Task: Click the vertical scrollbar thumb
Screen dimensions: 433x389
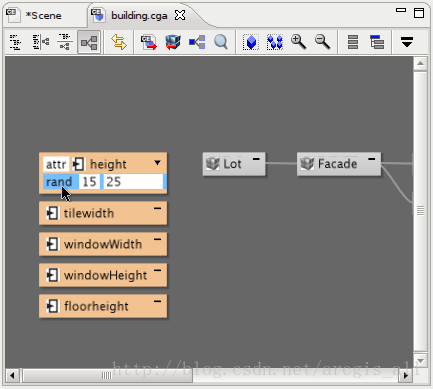Action: coord(420,211)
